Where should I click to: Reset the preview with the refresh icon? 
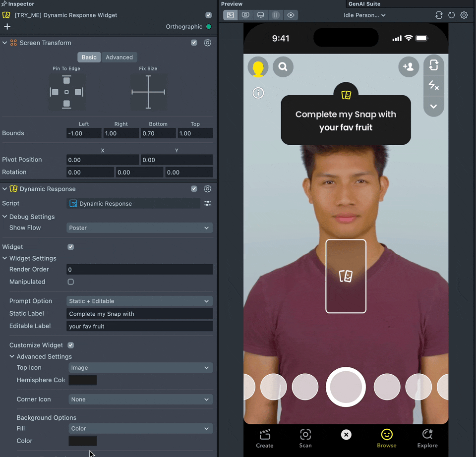[451, 15]
